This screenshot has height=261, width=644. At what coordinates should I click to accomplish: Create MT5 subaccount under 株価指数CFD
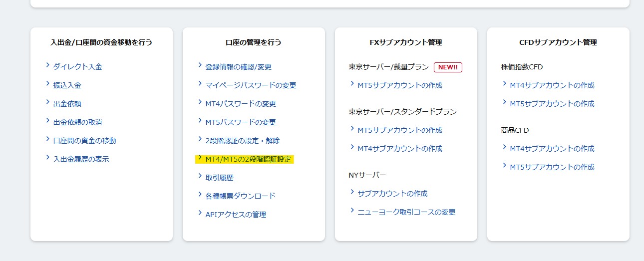pyautogui.click(x=552, y=104)
